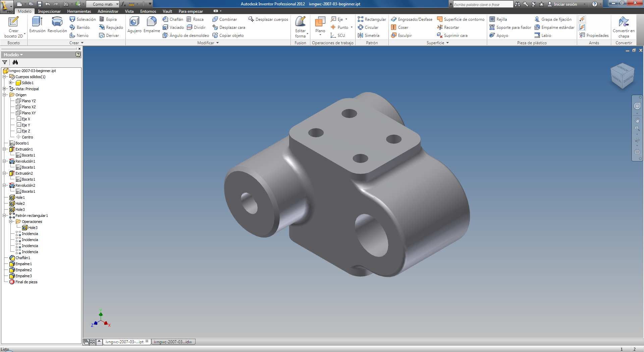Open the Modelo browser dropdown

13,55
